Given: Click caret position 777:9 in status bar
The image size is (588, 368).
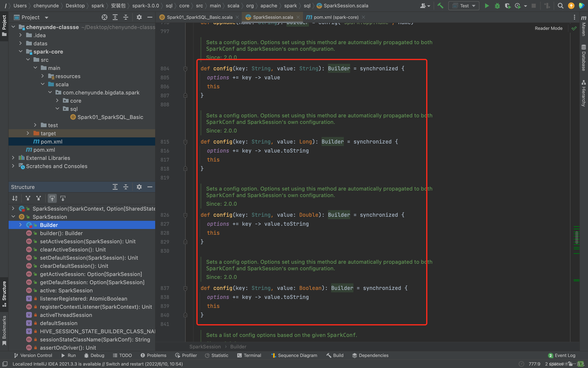Looking at the screenshot, I should click(x=534, y=364).
